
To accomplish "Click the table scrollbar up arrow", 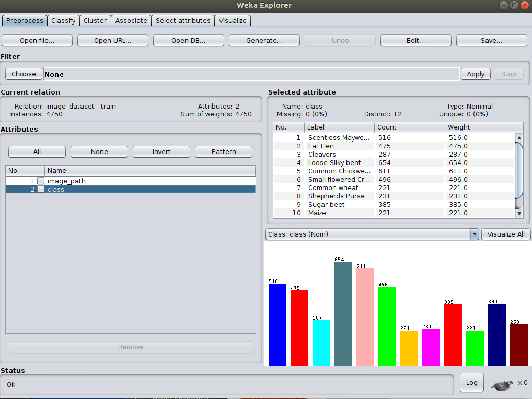I will tap(519, 138).
